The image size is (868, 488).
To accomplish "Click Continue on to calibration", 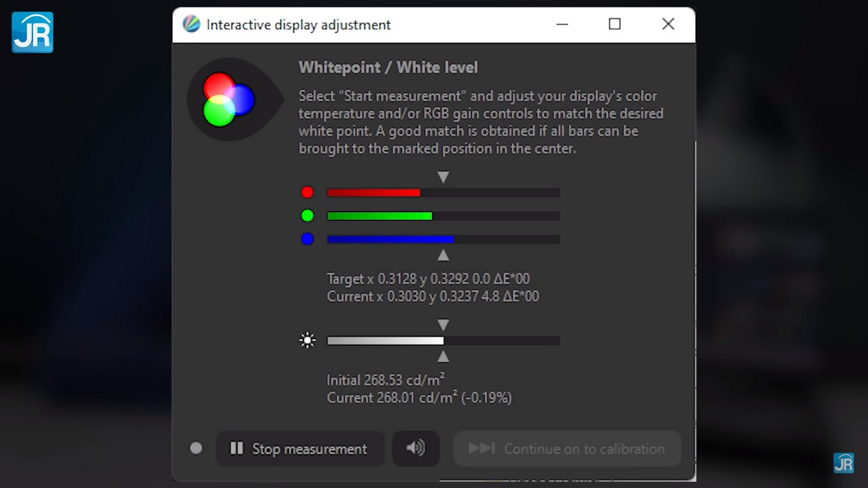I will coord(567,448).
